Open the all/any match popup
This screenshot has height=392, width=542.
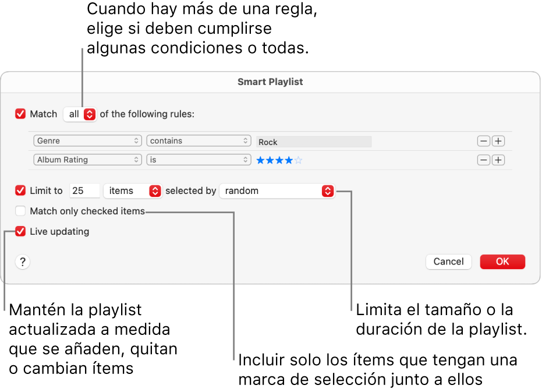tap(80, 114)
